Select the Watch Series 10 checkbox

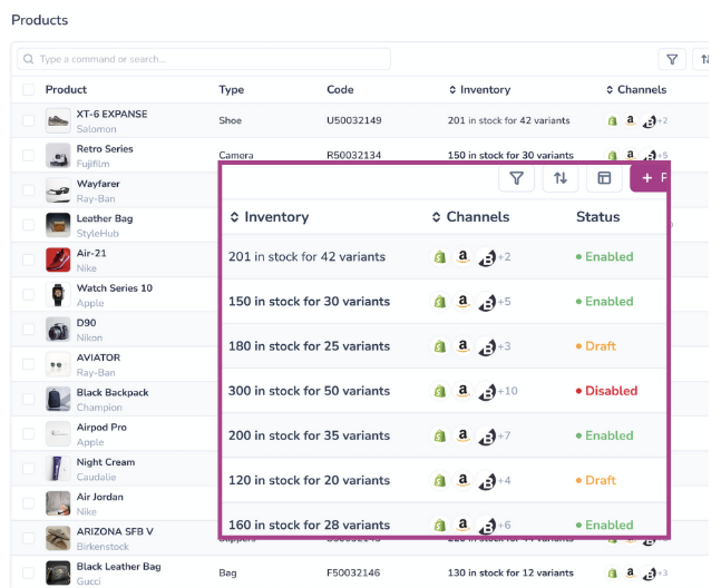(x=28, y=295)
